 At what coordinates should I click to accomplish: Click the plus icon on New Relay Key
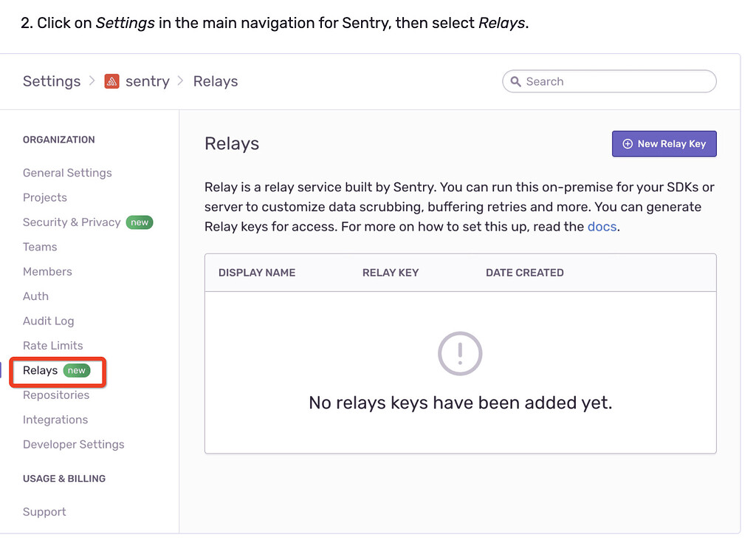[629, 143]
